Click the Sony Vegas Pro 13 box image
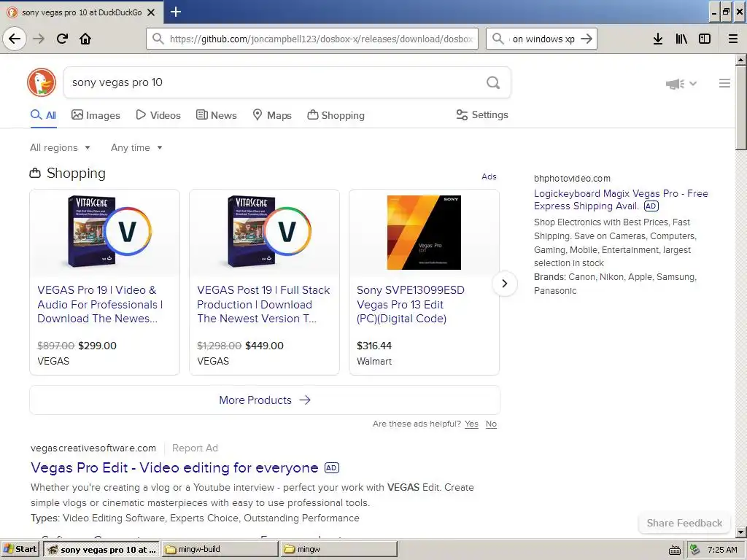The height and width of the screenshot is (560, 747). click(424, 233)
